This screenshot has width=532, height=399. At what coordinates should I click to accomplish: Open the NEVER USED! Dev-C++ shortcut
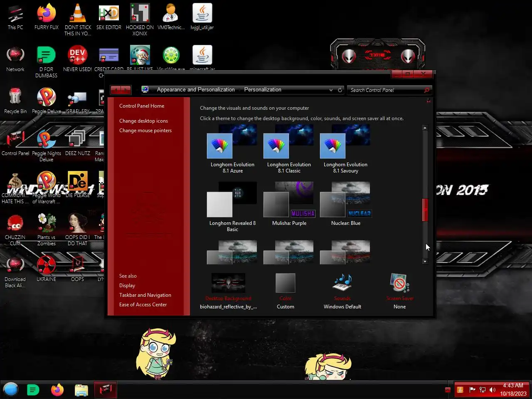pos(78,59)
